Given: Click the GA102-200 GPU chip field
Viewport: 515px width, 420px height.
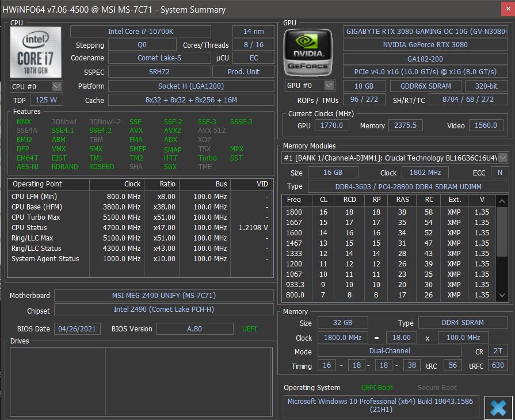Looking at the screenshot, I should click(425, 59).
